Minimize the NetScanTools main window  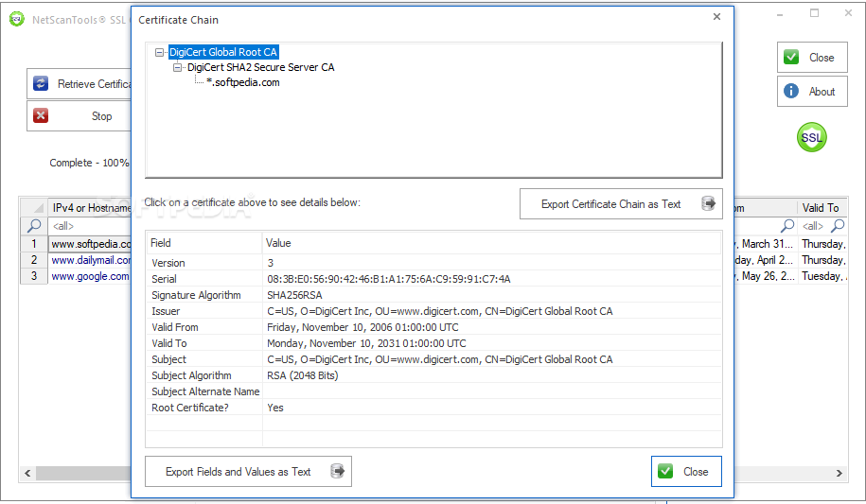pyautogui.click(x=780, y=14)
